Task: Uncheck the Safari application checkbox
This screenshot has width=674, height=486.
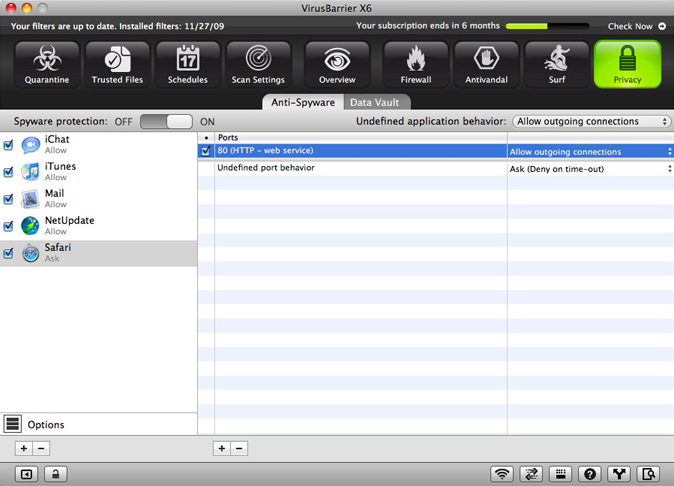Action: tap(9, 253)
